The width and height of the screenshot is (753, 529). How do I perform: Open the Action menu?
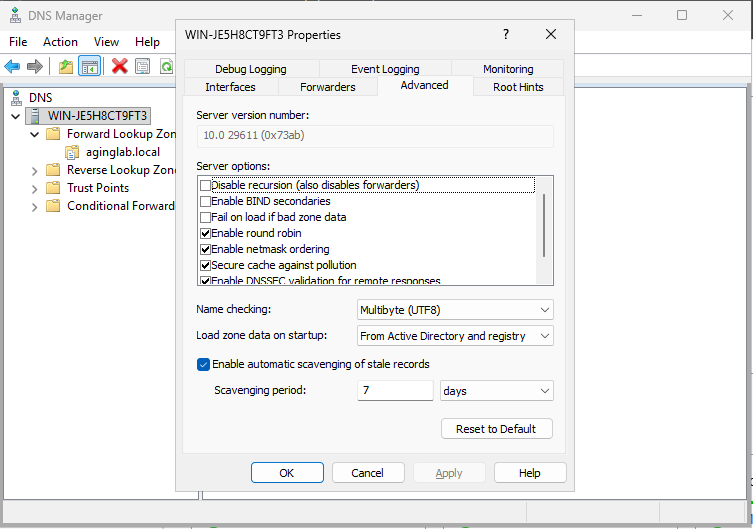60,42
